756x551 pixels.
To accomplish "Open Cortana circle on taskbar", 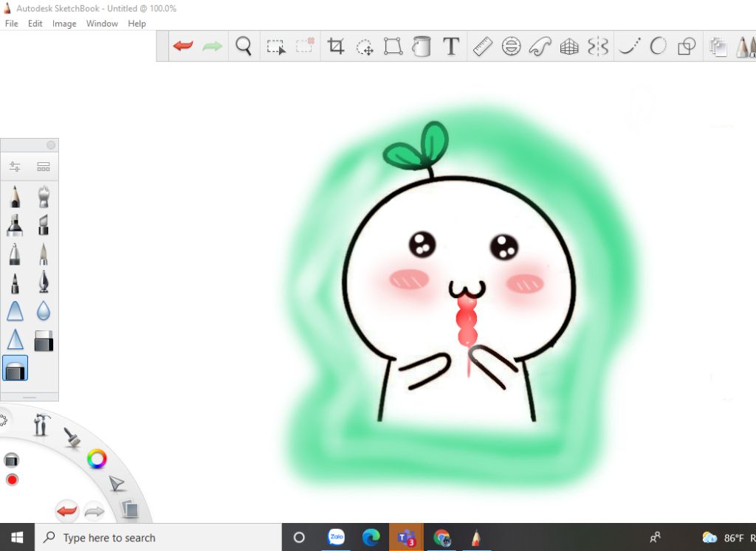I will point(299,537).
